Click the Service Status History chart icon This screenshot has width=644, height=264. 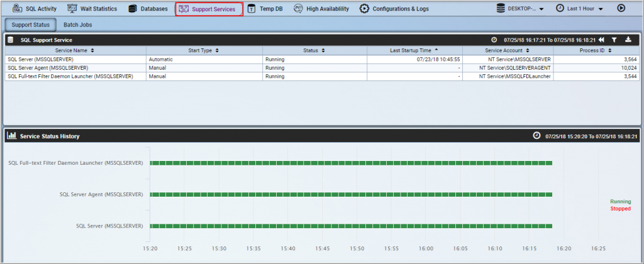click(x=11, y=136)
